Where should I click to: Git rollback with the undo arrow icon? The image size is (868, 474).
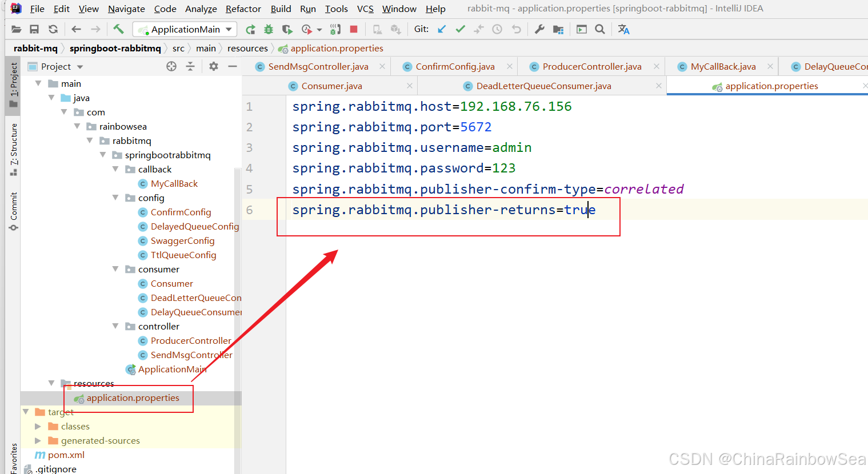pyautogui.click(x=517, y=29)
